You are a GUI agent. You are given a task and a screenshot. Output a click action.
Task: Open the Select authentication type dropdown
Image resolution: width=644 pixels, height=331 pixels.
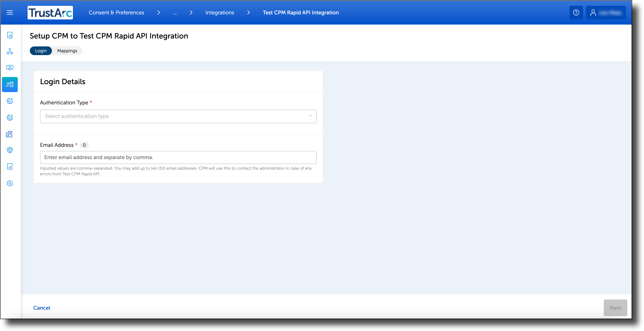click(178, 116)
